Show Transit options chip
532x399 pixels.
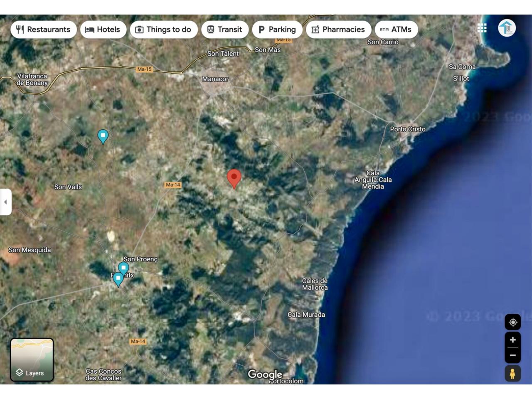click(225, 30)
